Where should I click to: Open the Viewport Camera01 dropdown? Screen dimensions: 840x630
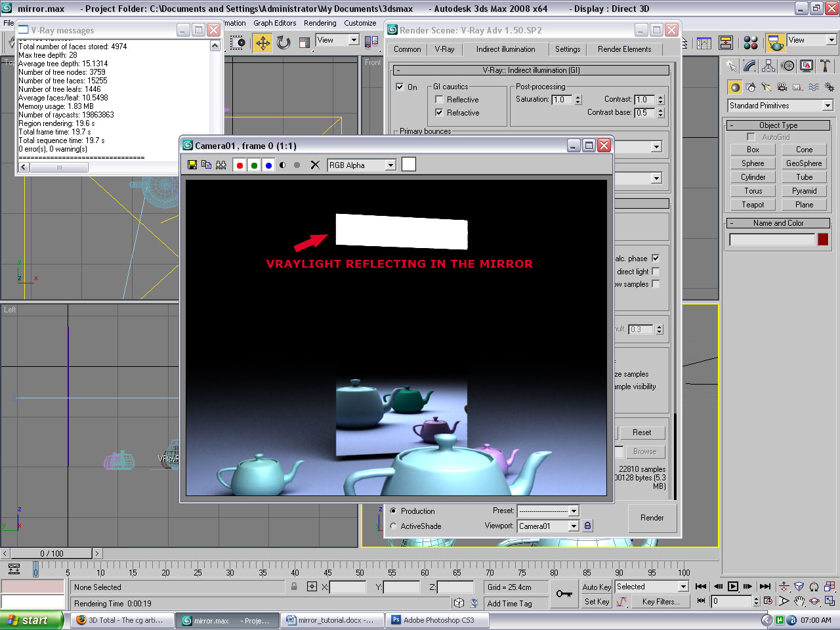(548, 526)
